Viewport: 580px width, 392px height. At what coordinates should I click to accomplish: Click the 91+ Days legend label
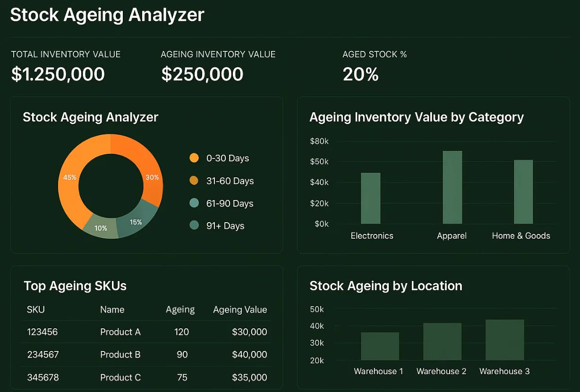tap(225, 226)
